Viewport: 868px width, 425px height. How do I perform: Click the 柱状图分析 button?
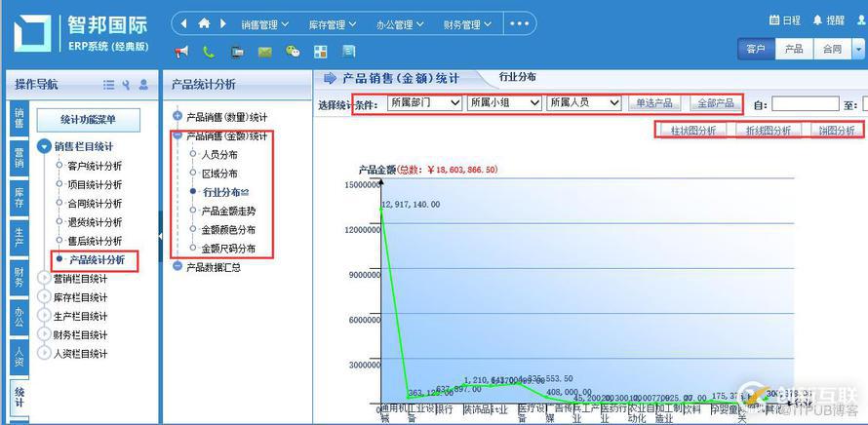pos(693,131)
